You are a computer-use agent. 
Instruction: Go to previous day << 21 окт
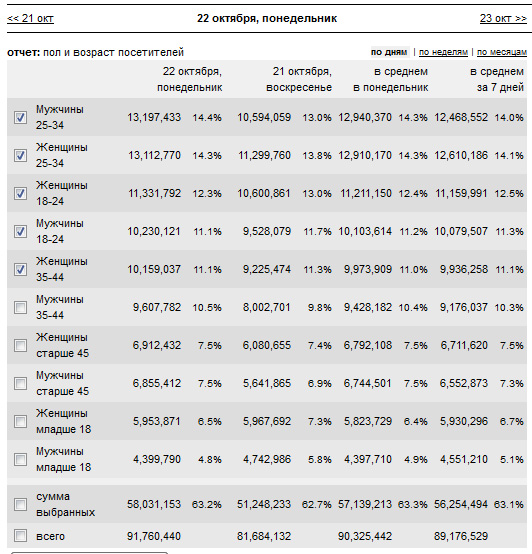coord(30,18)
